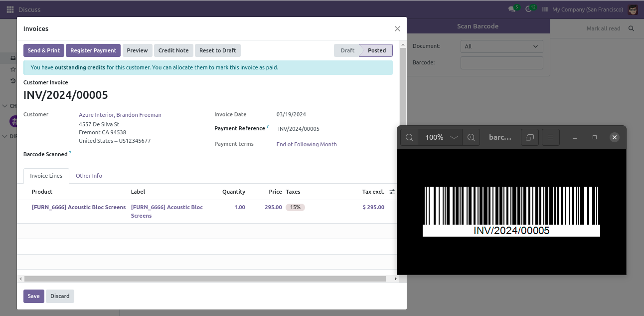Click the quantity value 1.00
The width and height of the screenshot is (644, 316).
pyautogui.click(x=240, y=207)
